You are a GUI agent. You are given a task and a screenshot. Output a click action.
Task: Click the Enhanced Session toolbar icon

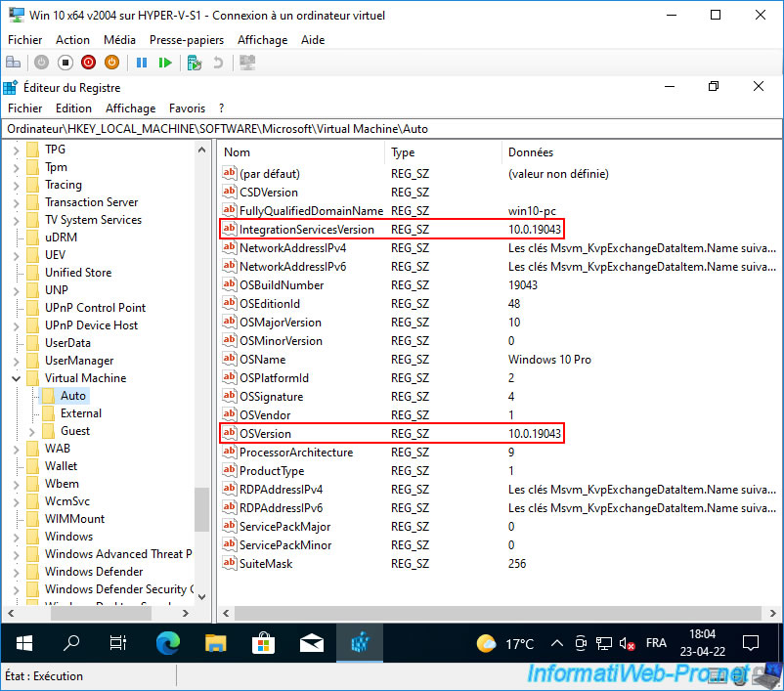(247, 63)
